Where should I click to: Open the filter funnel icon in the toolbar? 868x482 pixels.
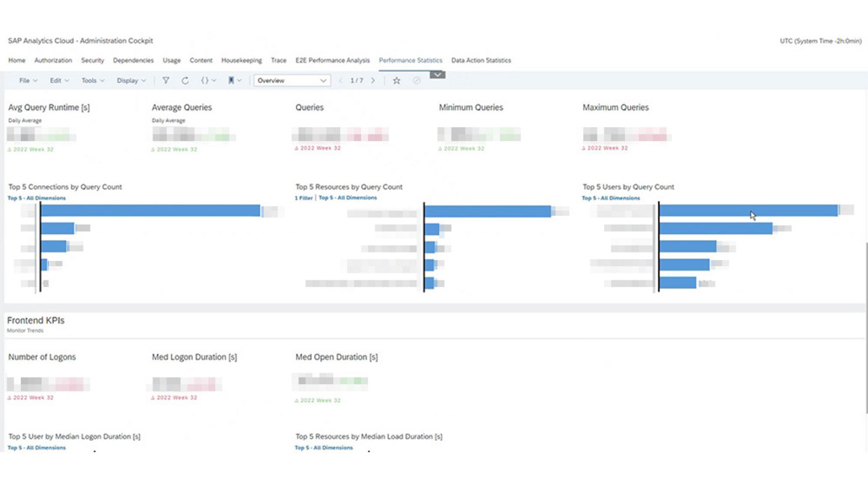[x=165, y=81]
